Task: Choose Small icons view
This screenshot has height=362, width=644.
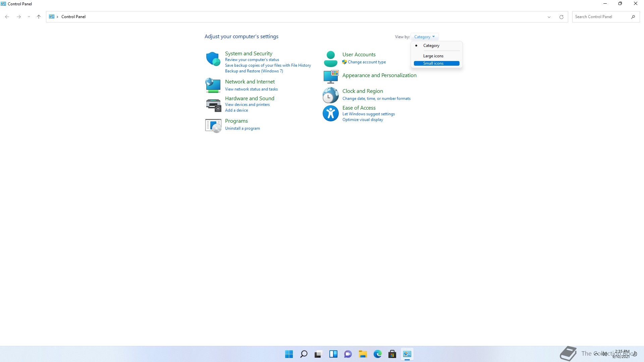Action: click(x=436, y=63)
